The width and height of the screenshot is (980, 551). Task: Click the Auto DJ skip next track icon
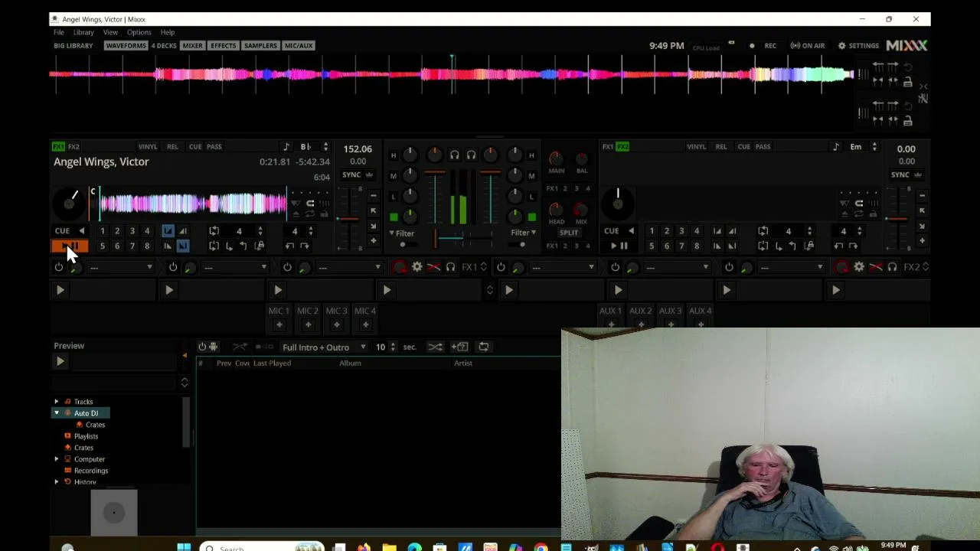click(264, 347)
